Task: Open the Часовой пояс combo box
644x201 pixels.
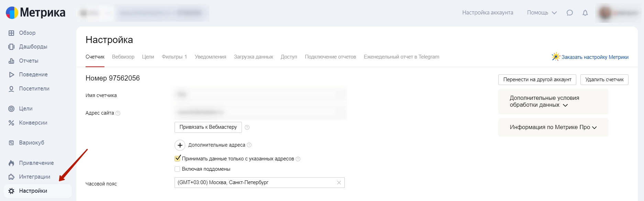Action: coord(259,183)
